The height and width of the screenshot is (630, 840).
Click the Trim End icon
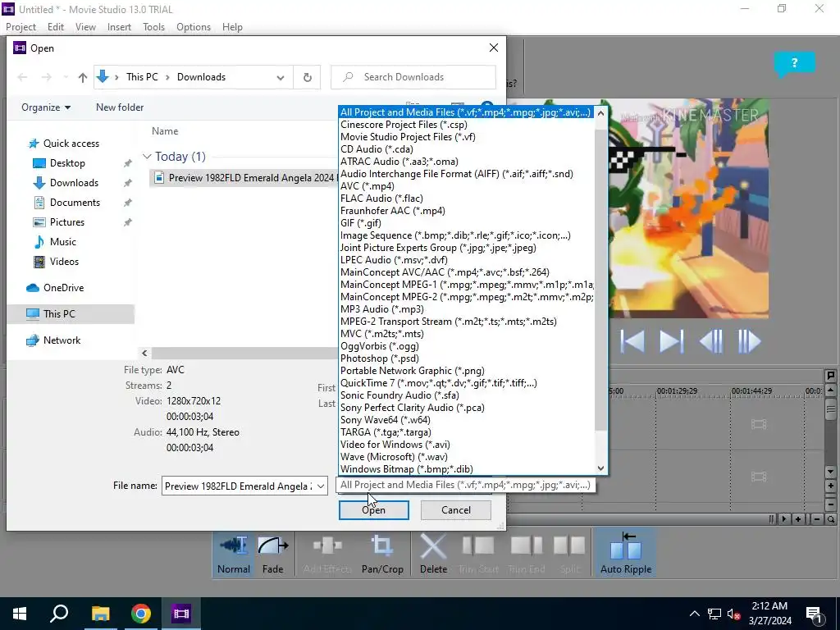tap(526, 546)
